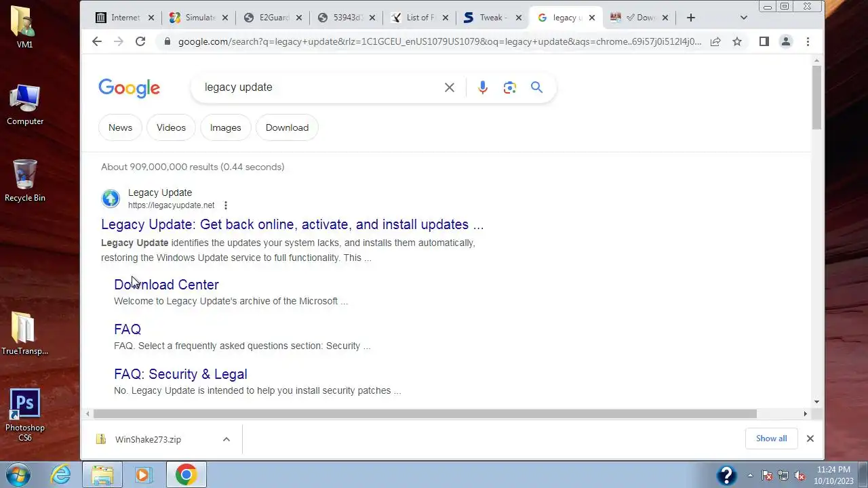Screen dimensions: 868x488
Task: Close the E2Guard tab
Action: 298,18
